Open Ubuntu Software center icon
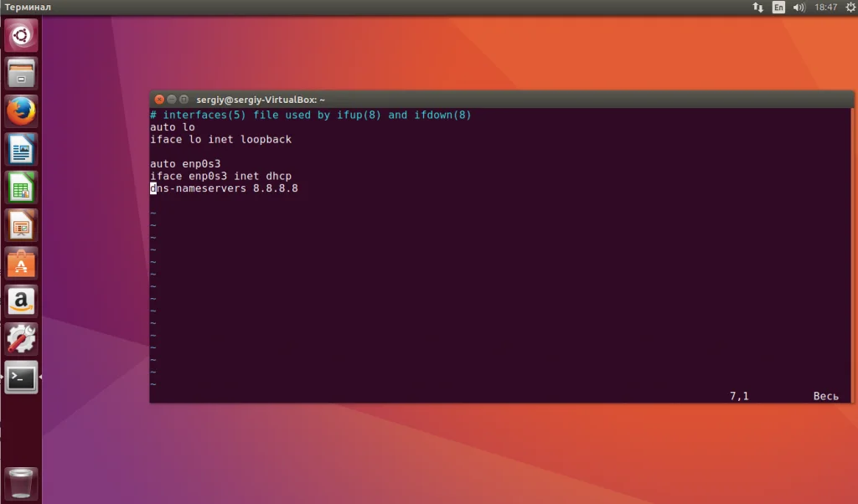 coord(21,264)
